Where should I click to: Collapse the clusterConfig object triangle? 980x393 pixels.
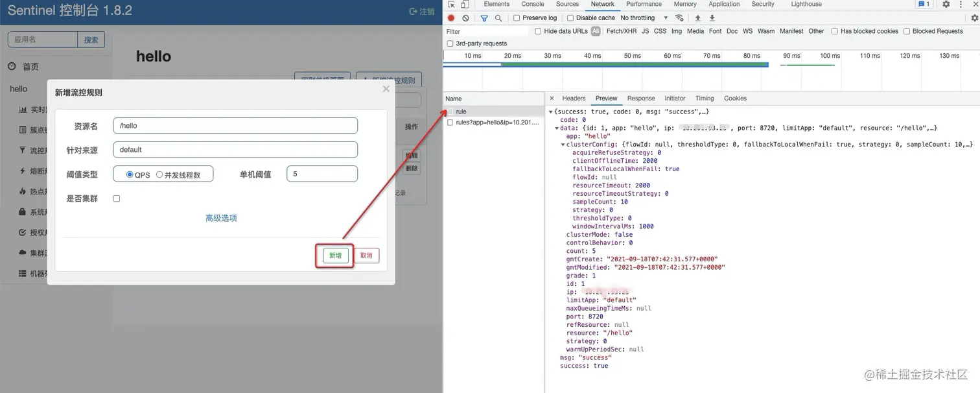(x=563, y=145)
